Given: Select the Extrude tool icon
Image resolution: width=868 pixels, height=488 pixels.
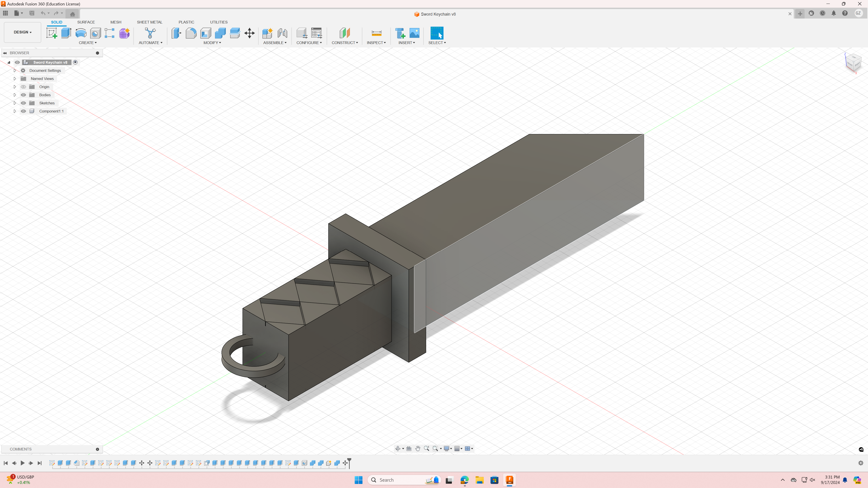Looking at the screenshot, I should pos(66,33).
